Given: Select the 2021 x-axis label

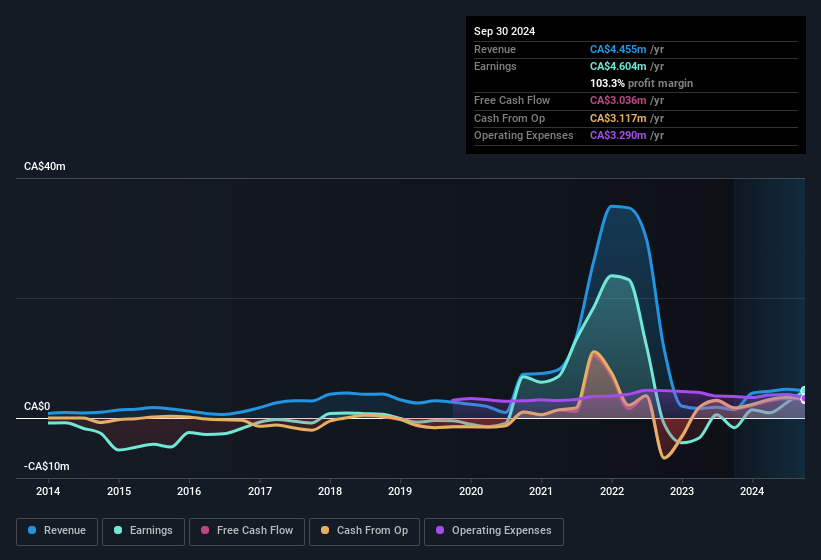Looking at the screenshot, I should tap(541, 491).
